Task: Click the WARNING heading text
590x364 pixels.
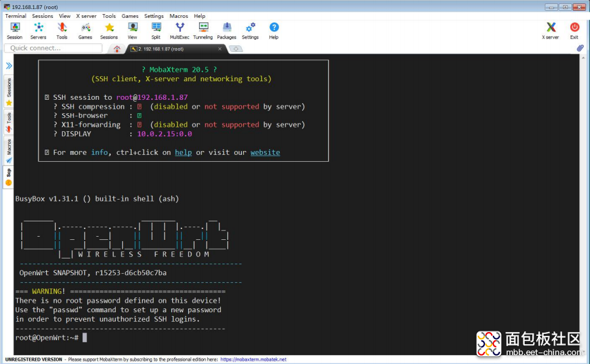Action: click(x=49, y=292)
